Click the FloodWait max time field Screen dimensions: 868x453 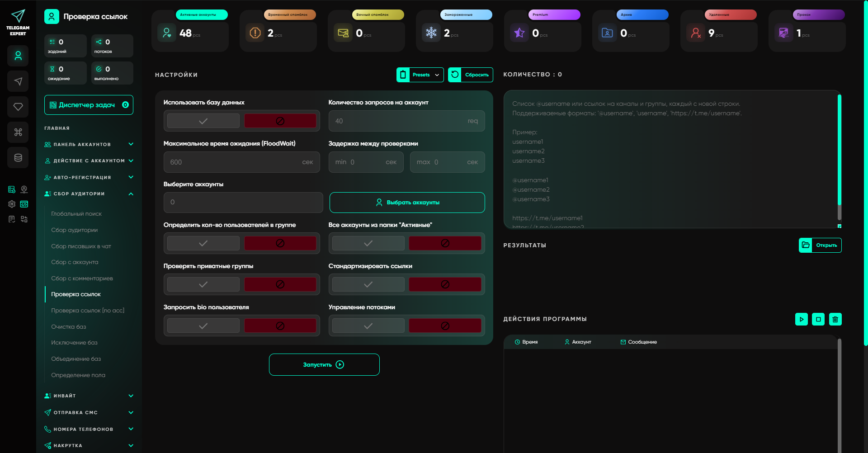click(242, 162)
